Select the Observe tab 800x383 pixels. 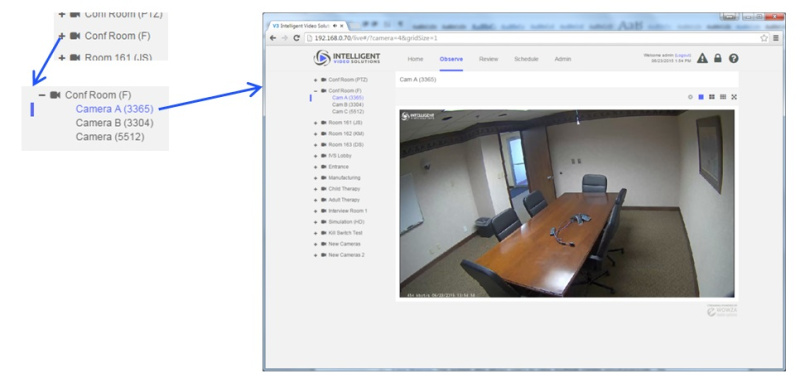[x=451, y=59]
